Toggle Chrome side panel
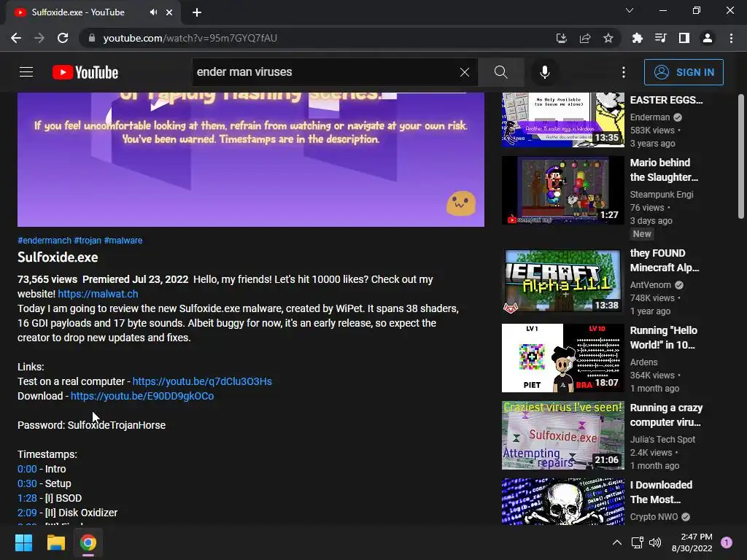Image resolution: width=747 pixels, height=560 pixels. (684, 38)
